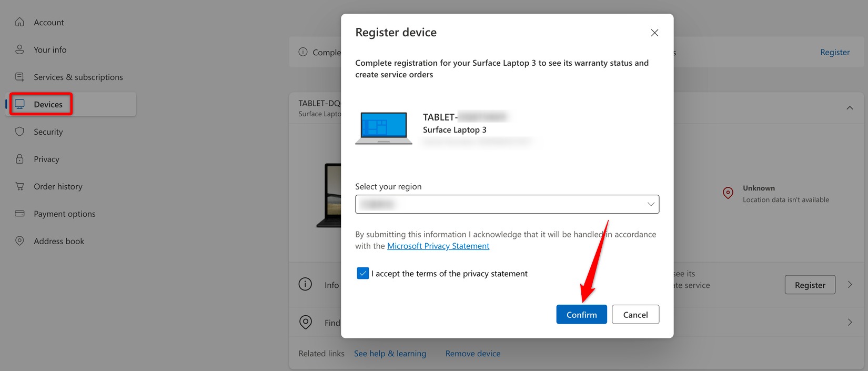Select the Your info person icon
Image resolution: width=868 pixels, height=371 pixels.
pos(19,49)
